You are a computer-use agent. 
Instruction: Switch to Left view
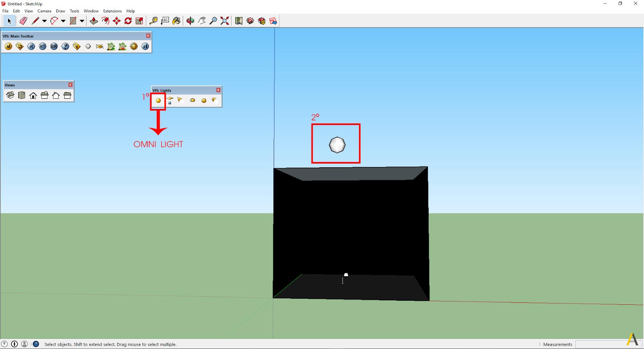[67, 96]
